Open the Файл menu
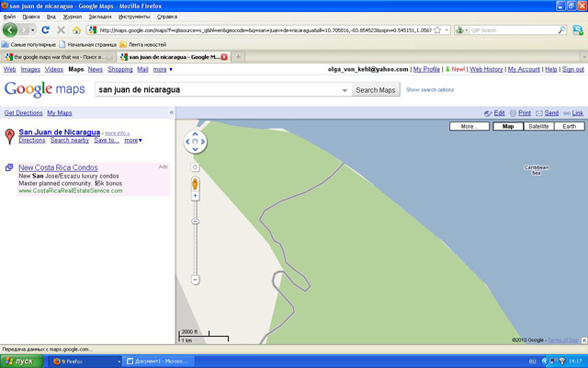 pyautogui.click(x=9, y=17)
